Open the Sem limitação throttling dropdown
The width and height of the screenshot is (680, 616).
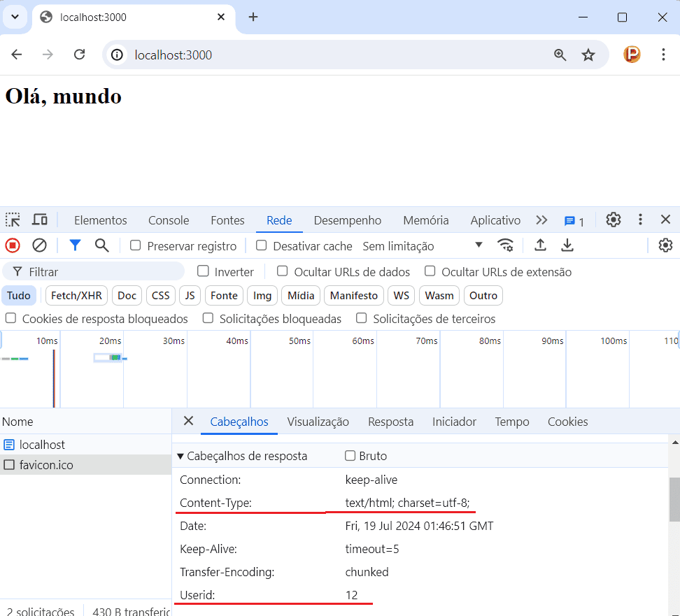coord(423,246)
